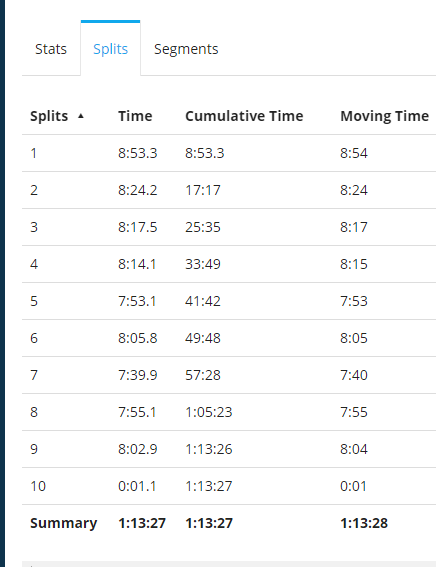Select cumulative time 49:48 in row 6
This screenshot has width=436, height=567.
pyautogui.click(x=203, y=338)
